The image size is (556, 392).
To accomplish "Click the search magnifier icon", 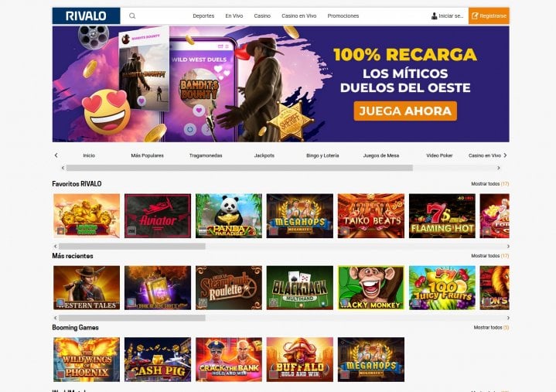I will click(132, 16).
